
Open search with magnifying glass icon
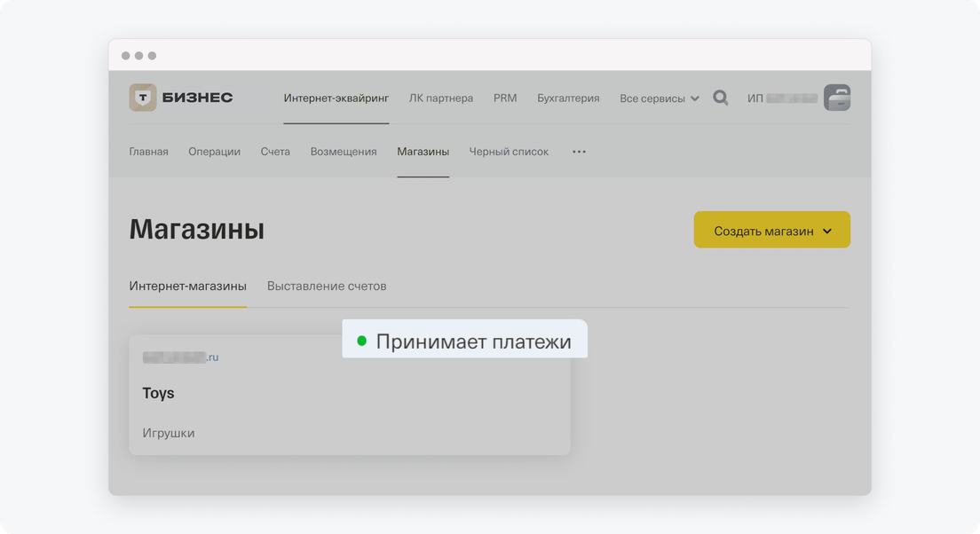tap(721, 98)
